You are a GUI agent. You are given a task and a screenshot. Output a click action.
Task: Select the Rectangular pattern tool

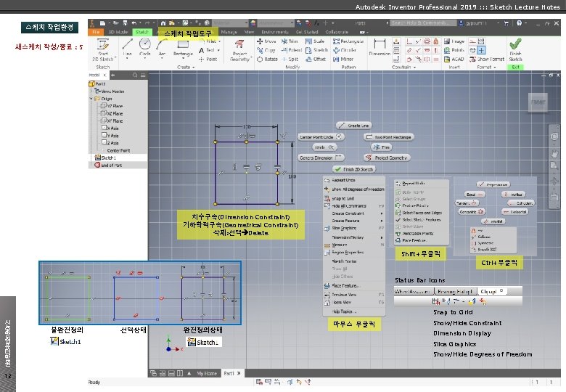pos(348,41)
